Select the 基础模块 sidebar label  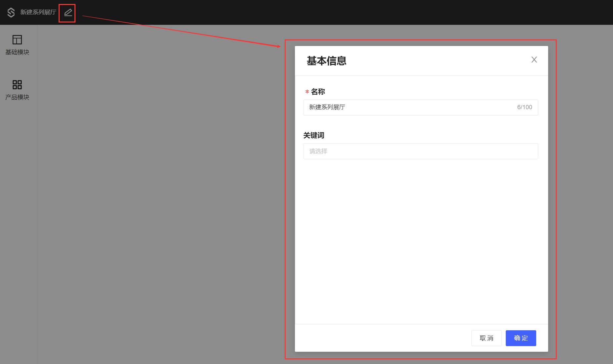[17, 52]
